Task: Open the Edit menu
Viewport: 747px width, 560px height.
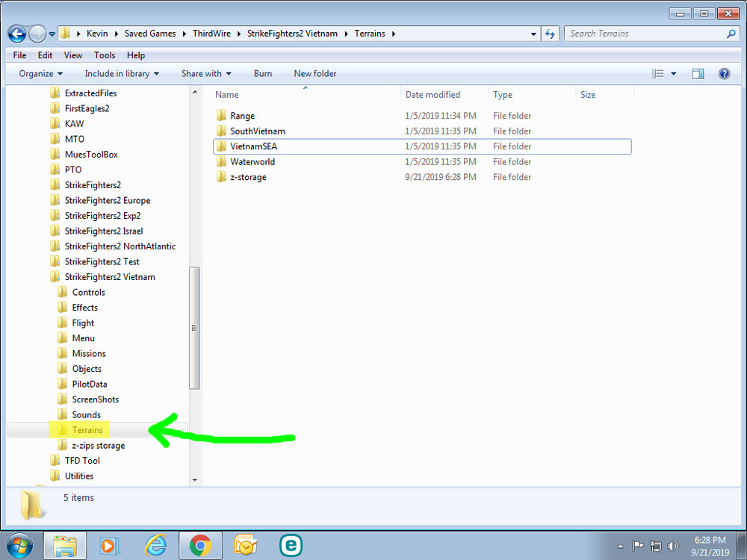Action: coord(45,55)
